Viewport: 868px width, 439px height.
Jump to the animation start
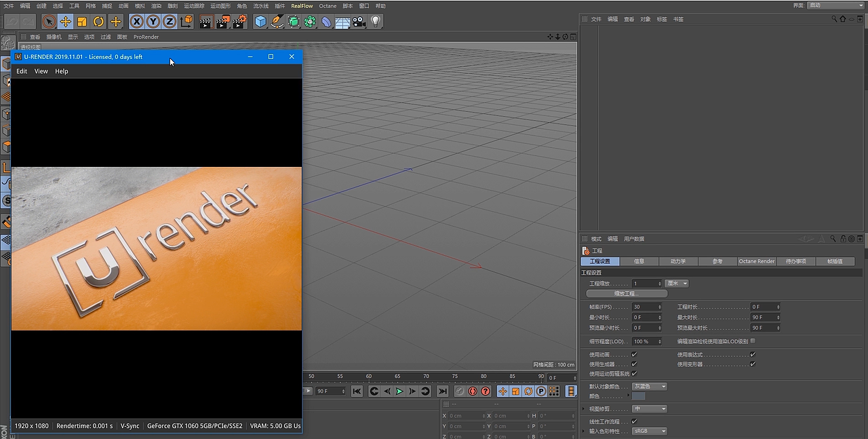pos(357,392)
